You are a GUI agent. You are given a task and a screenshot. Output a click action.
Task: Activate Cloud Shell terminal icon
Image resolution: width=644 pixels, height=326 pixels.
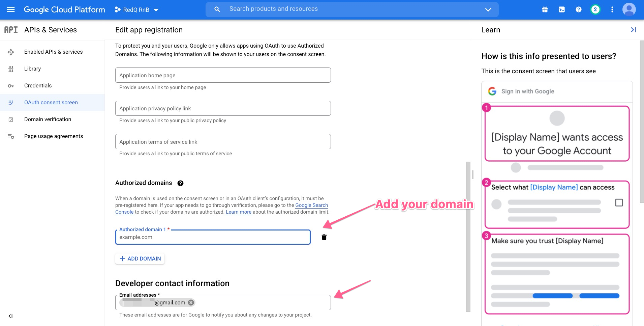coord(562,9)
